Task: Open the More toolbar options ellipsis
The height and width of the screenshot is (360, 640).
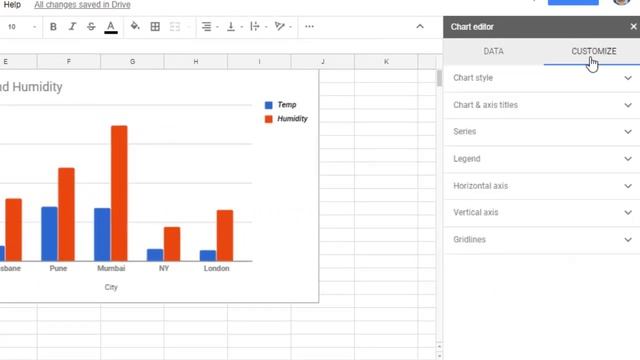Action: click(309, 27)
